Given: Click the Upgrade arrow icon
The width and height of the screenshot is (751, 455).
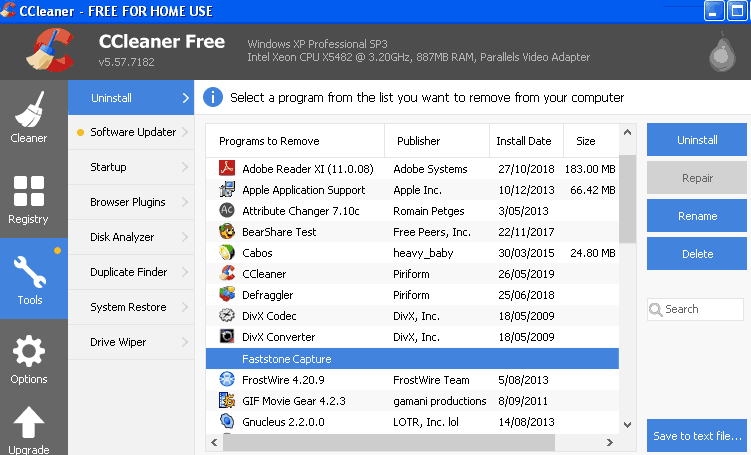Looking at the screenshot, I should (28, 423).
